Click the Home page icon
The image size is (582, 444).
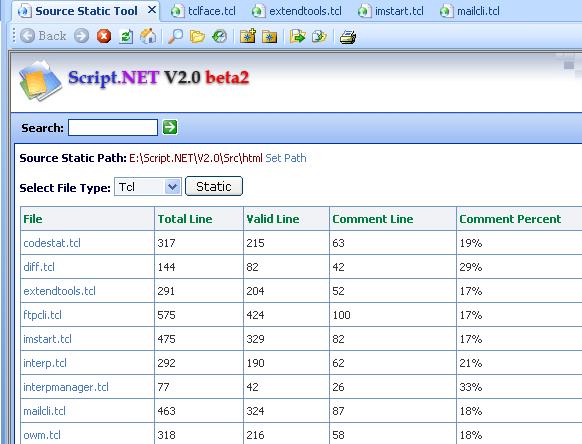(x=148, y=36)
